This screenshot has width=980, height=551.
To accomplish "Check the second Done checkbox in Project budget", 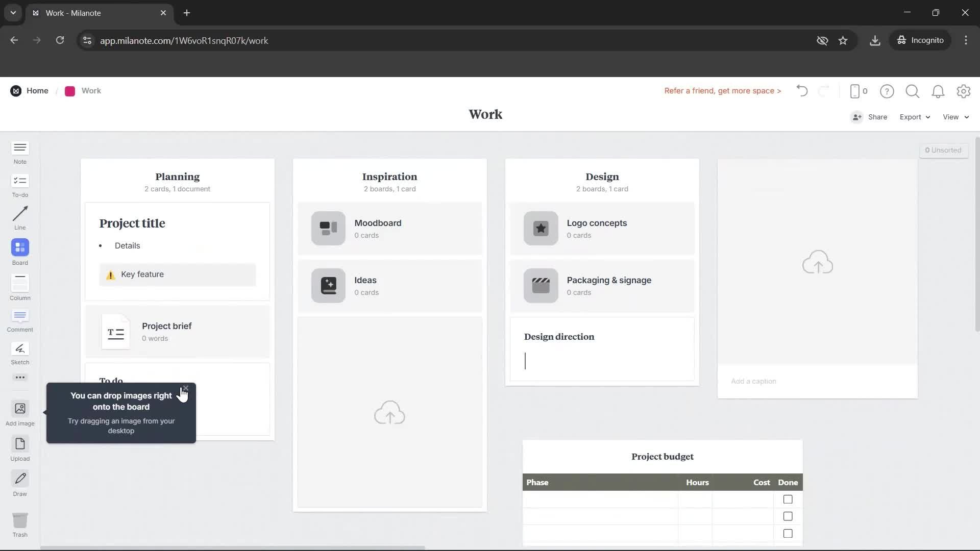I will point(788,516).
